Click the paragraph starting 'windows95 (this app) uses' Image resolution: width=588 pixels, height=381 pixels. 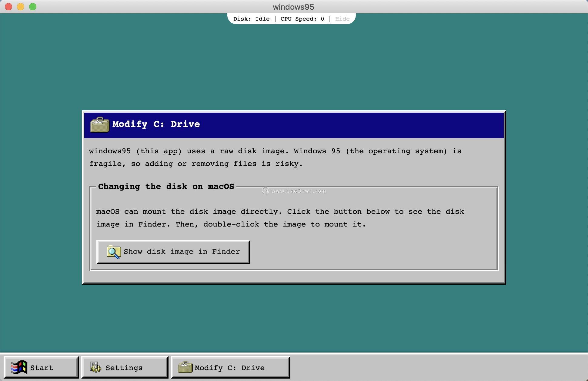click(275, 157)
